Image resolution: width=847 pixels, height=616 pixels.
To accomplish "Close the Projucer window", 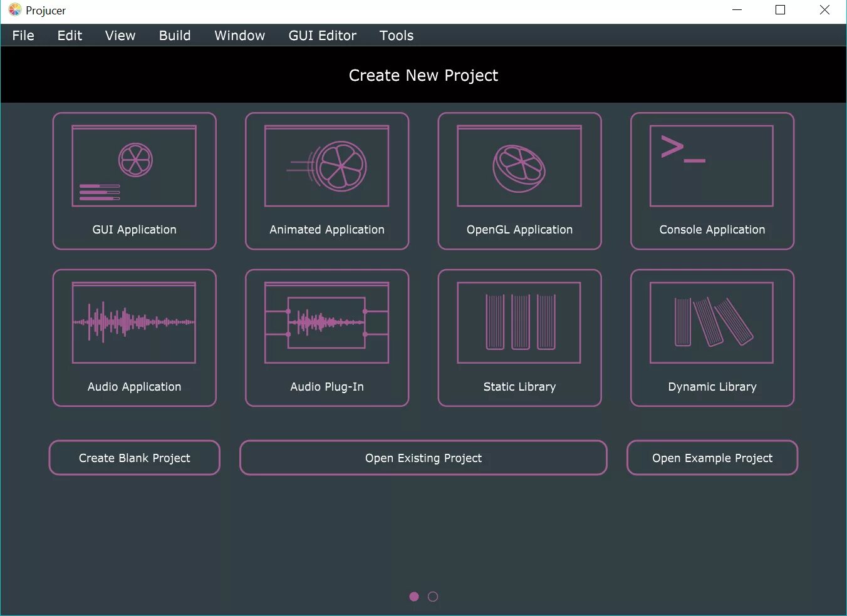I will [824, 10].
